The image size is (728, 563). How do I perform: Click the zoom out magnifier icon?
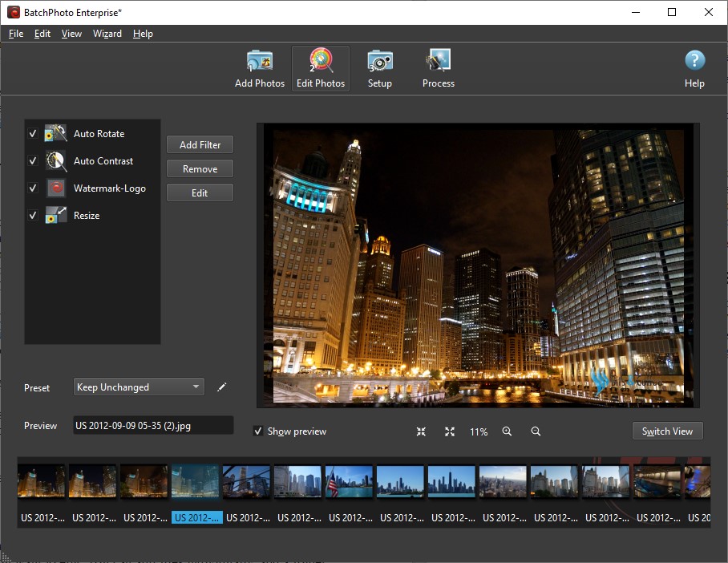point(536,431)
